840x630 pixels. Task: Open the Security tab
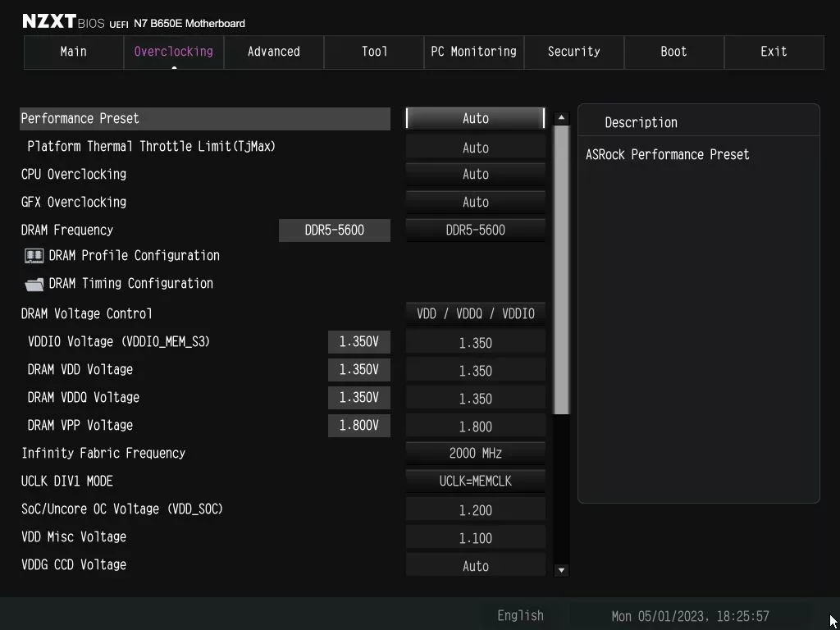[x=573, y=52]
